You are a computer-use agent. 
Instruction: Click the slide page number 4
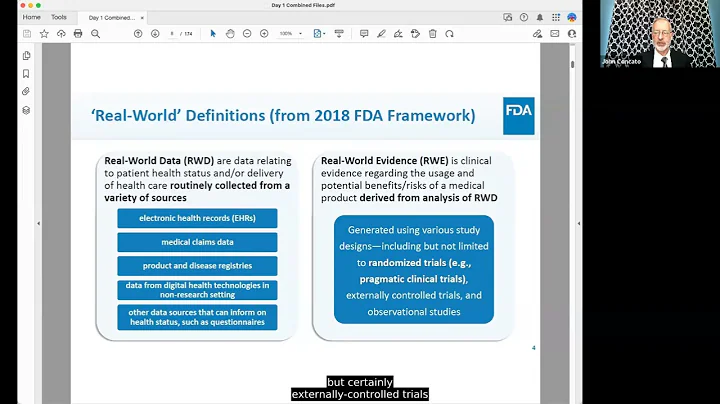point(534,348)
